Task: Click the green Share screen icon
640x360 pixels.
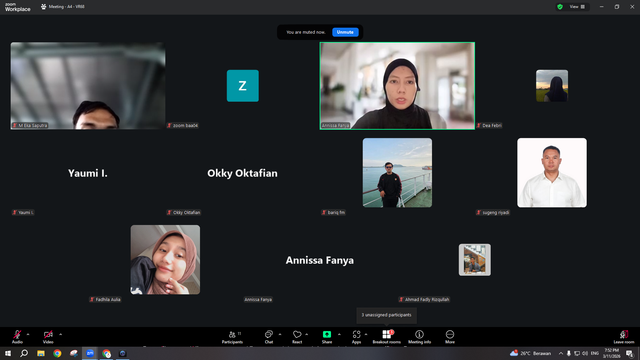Action: click(x=327, y=334)
